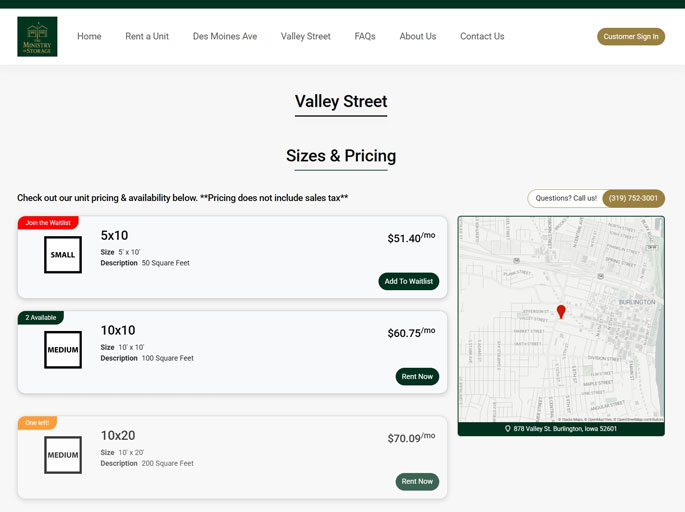This screenshot has width=685, height=512.
Task: Click the SMALL unit size icon
Action: [x=62, y=255]
